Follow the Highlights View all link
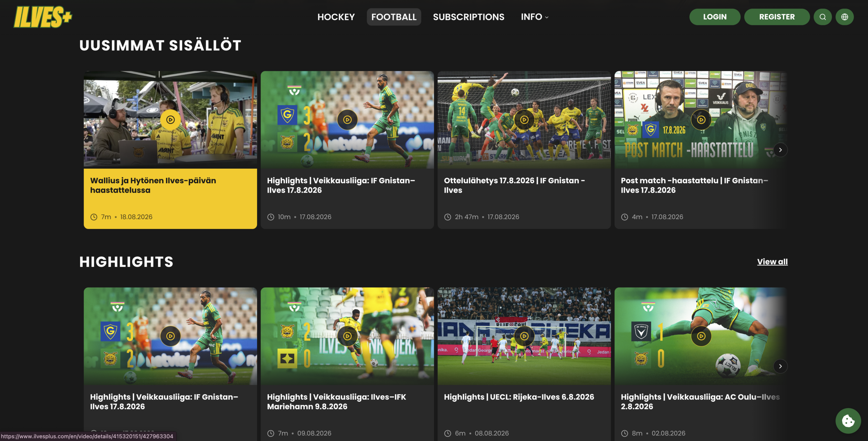Viewport: 868px width, 441px height. (x=772, y=262)
